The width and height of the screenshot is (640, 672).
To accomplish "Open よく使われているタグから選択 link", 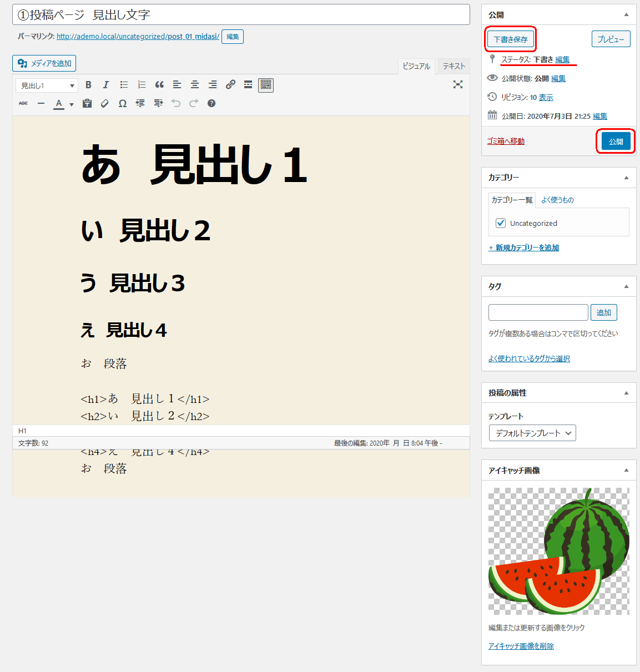I will pyautogui.click(x=529, y=358).
